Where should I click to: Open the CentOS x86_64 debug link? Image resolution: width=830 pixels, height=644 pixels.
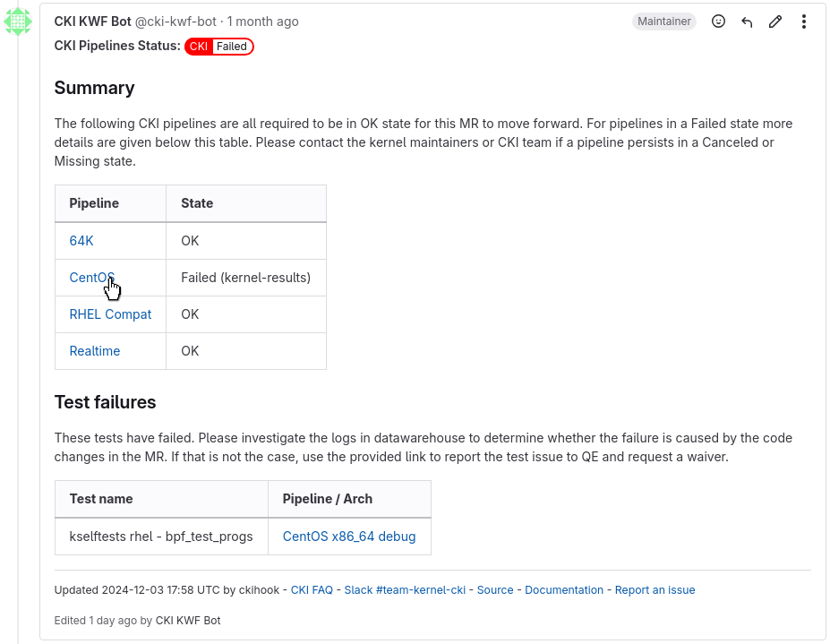349,537
